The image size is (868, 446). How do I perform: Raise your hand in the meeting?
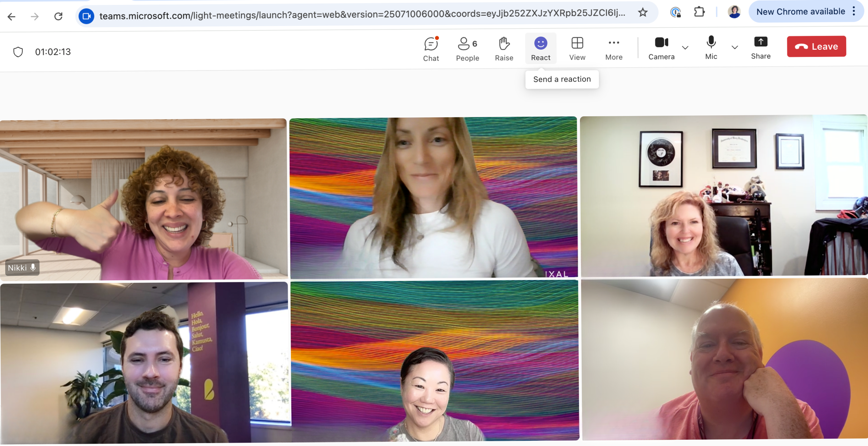[x=504, y=49]
